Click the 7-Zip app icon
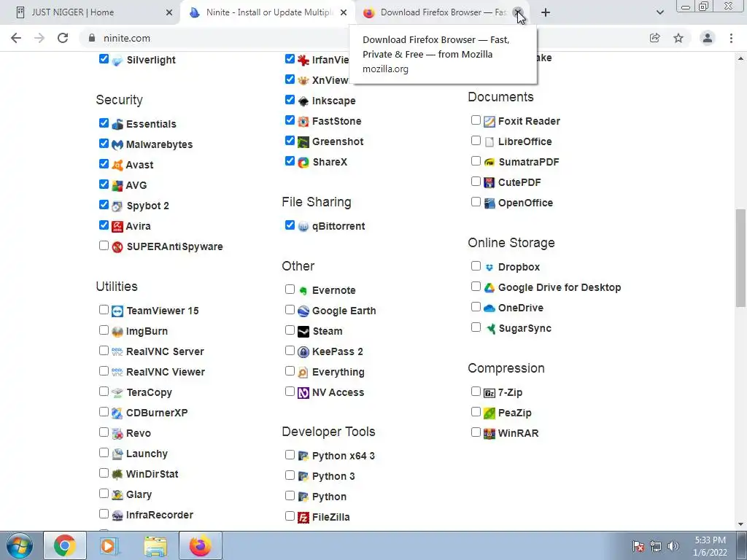Screen dimensions: 747x560 (489, 393)
